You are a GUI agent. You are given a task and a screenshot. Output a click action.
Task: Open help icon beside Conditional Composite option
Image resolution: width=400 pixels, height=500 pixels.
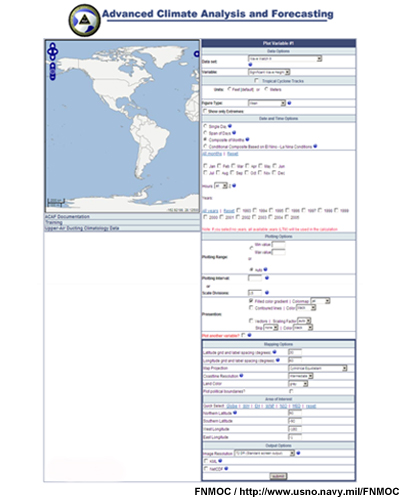pyautogui.click(x=315, y=146)
